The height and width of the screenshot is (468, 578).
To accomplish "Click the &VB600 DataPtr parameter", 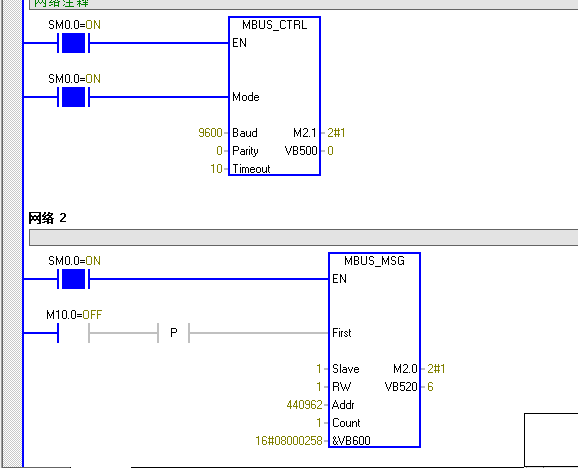I will coord(351,441).
